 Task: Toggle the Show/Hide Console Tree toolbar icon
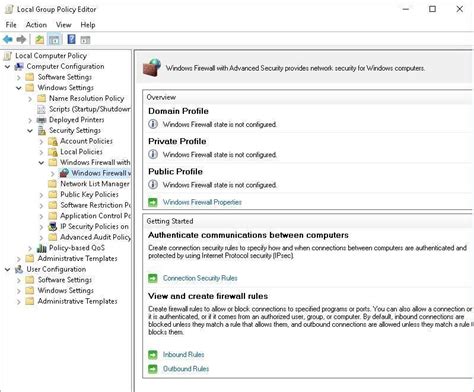point(54,40)
